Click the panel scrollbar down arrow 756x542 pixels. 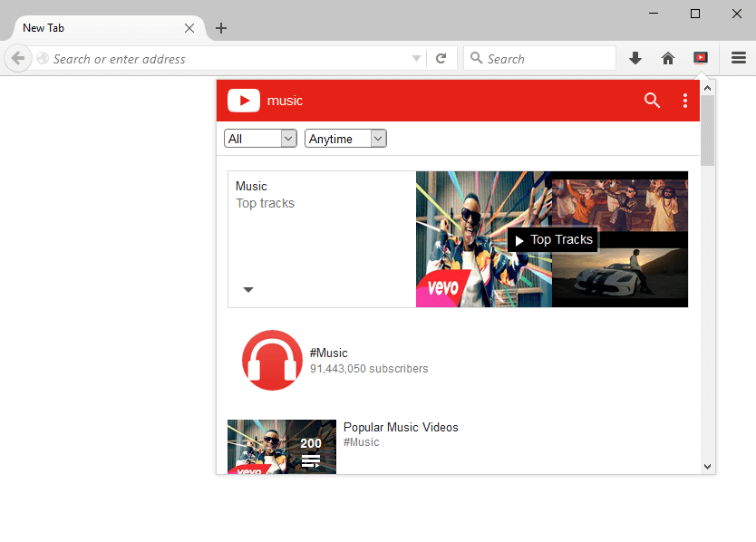pos(707,466)
